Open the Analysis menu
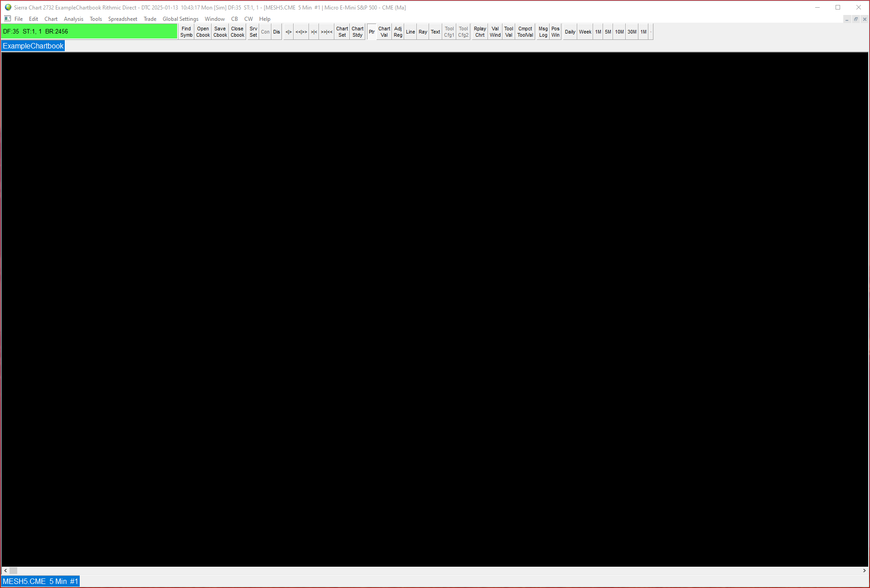This screenshot has height=588, width=870. 73,19
